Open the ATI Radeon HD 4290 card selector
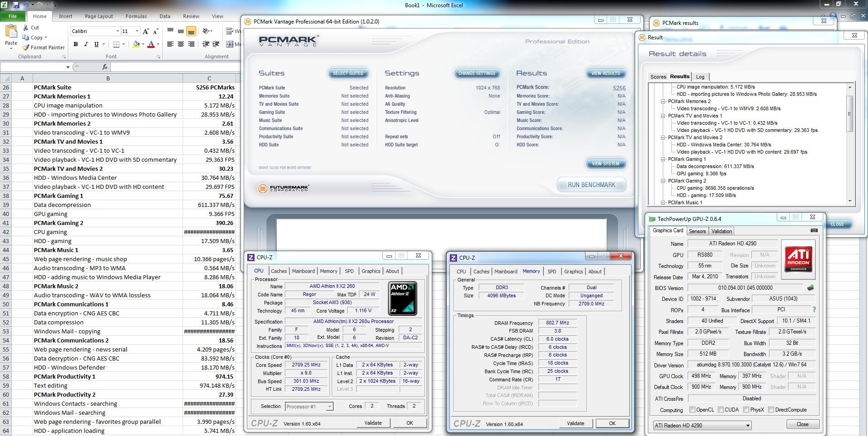This screenshot has height=436, width=868. tap(702, 425)
